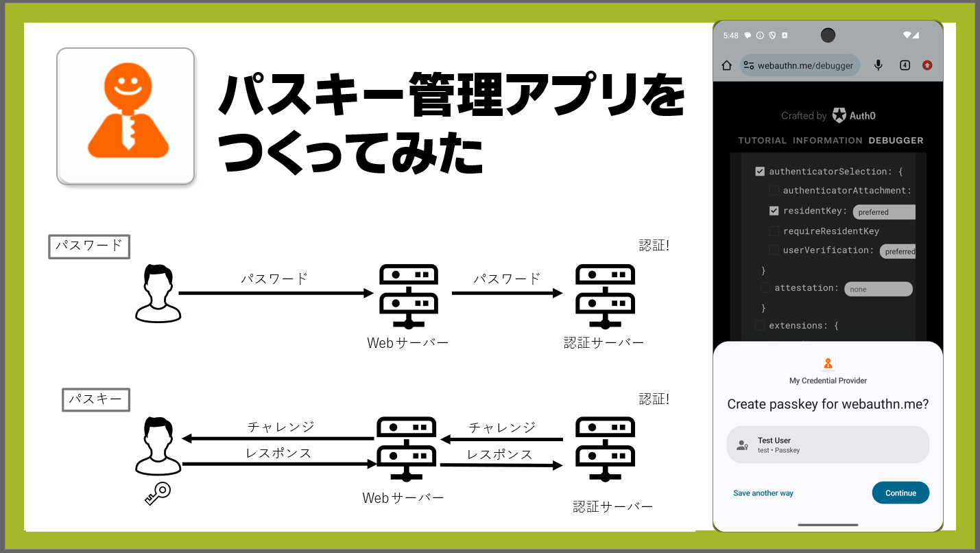Open the residentKey preferred dropdown
980x553 pixels.
tap(884, 212)
